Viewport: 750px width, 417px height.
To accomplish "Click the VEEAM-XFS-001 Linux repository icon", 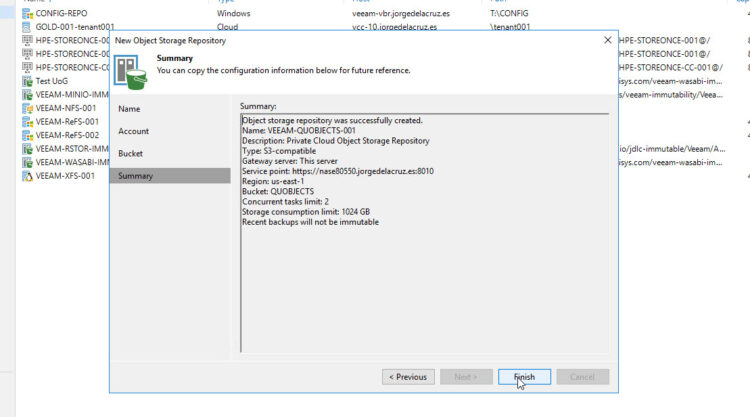I will click(x=28, y=176).
